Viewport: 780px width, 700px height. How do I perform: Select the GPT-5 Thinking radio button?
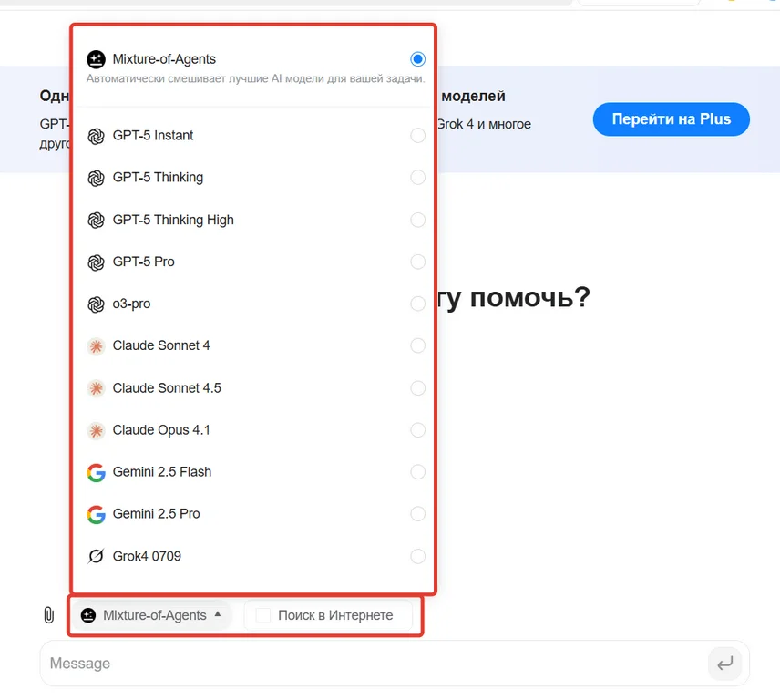[x=417, y=178]
